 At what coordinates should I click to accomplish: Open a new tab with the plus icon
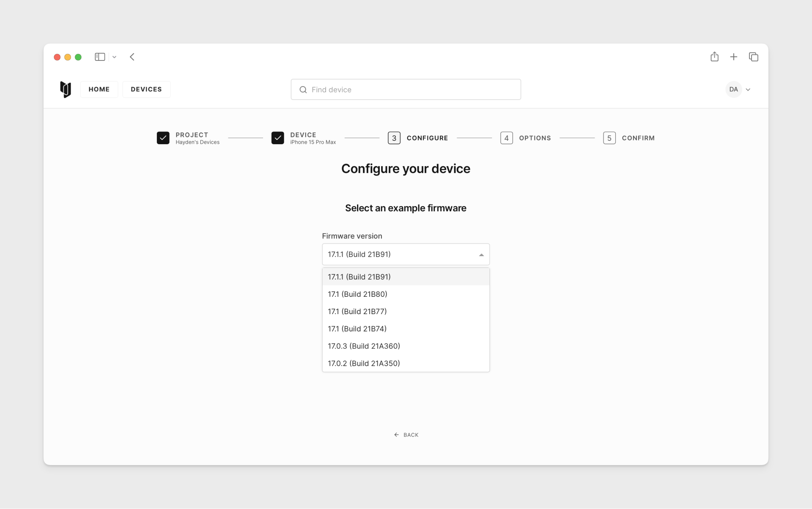734,56
